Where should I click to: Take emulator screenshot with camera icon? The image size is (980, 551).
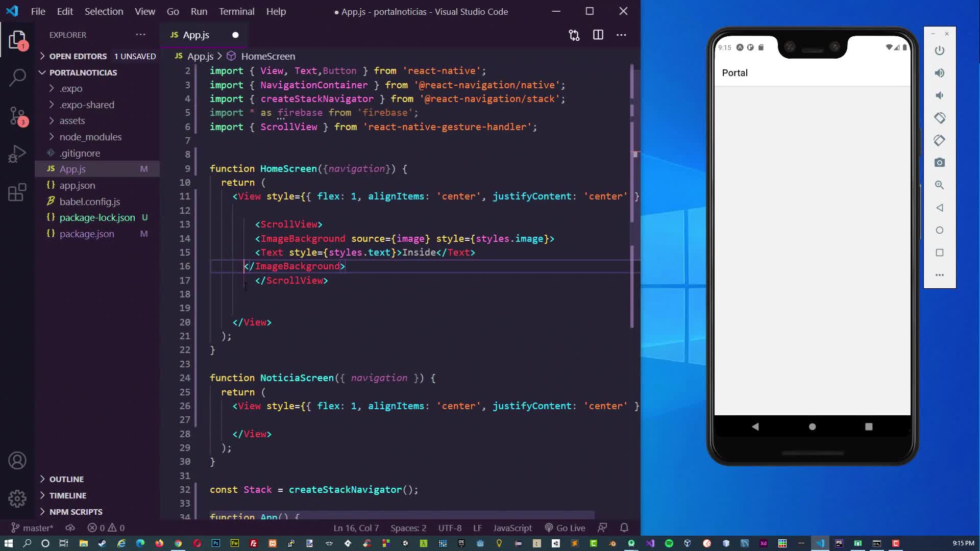[x=939, y=163]
